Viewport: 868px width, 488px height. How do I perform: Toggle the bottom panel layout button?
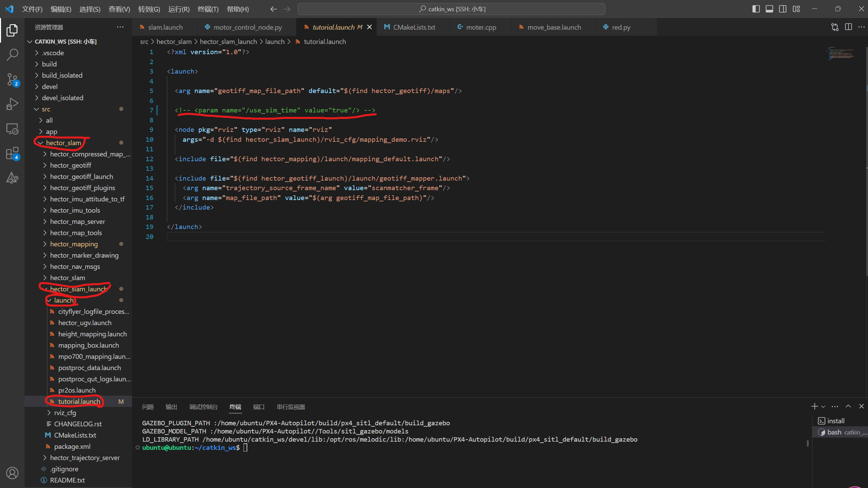coord(769,9)
